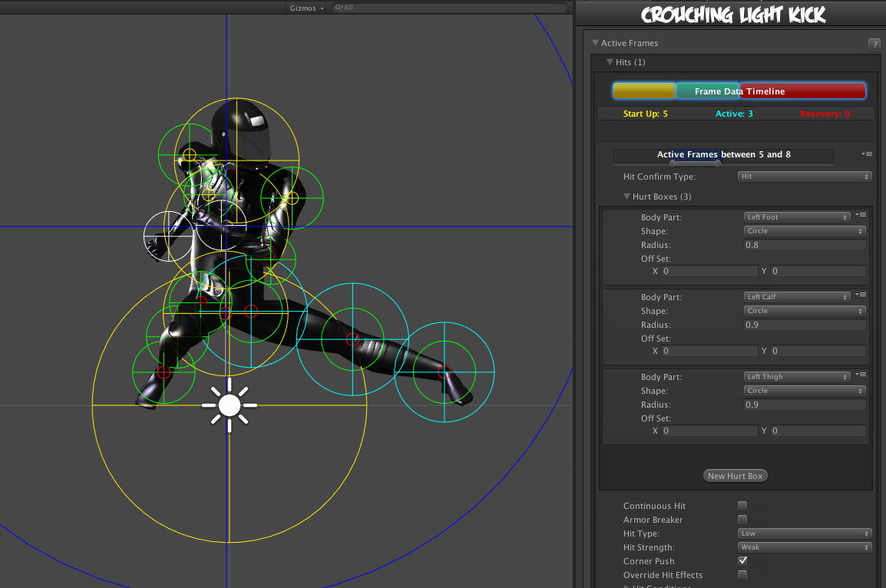This screenshot has height=588, width=886.
Task: Enable Override Hit Effects checkbox
Action: point(742,574)
